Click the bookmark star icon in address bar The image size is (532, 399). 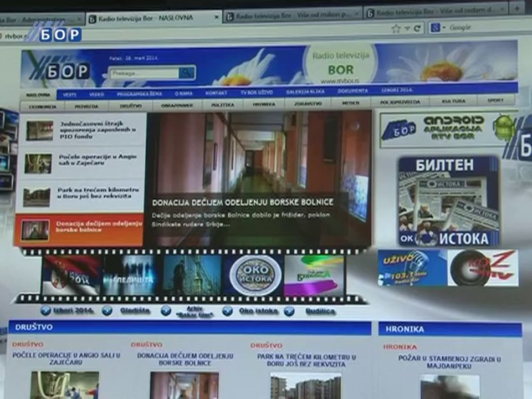pos(396,28)
